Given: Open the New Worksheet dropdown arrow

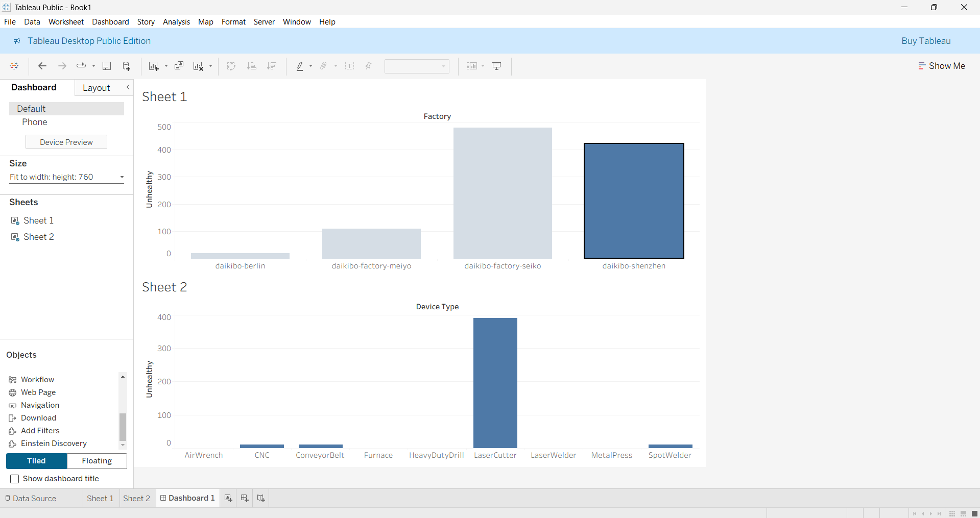Looking at the screenshot, I should click(166, 66).
